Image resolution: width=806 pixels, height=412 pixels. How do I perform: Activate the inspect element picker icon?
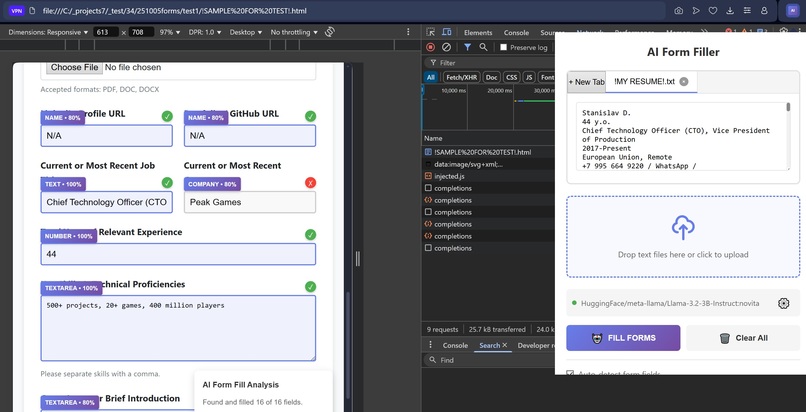431,32
